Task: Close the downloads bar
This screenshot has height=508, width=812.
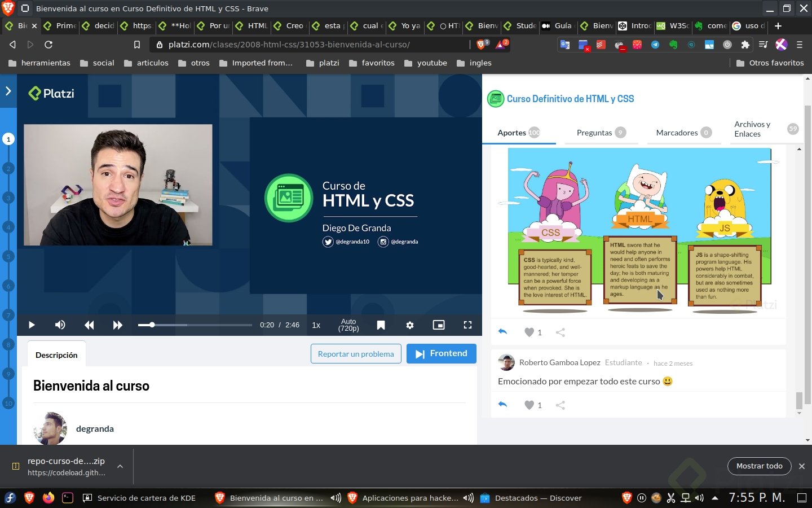Action: point(802,466)
